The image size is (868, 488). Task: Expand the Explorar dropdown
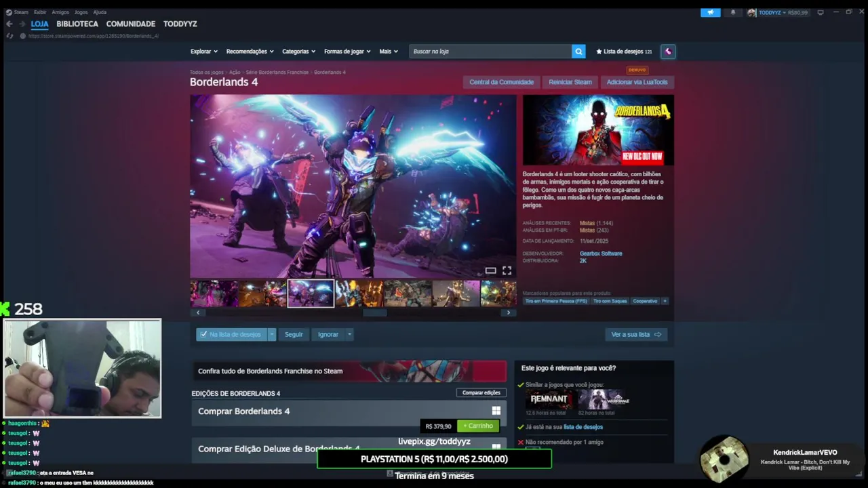pyautogui.click(x=204, y=52)
